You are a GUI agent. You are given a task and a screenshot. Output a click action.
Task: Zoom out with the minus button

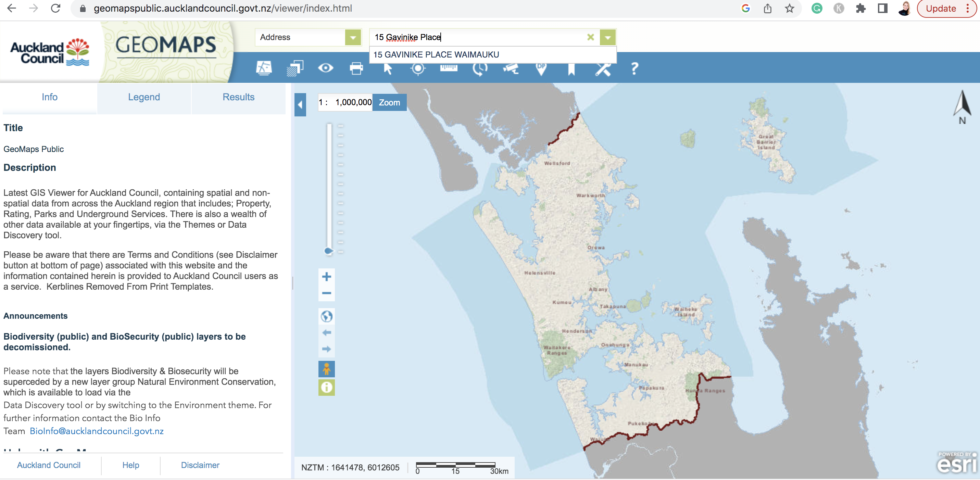click(x=326, y=293)
